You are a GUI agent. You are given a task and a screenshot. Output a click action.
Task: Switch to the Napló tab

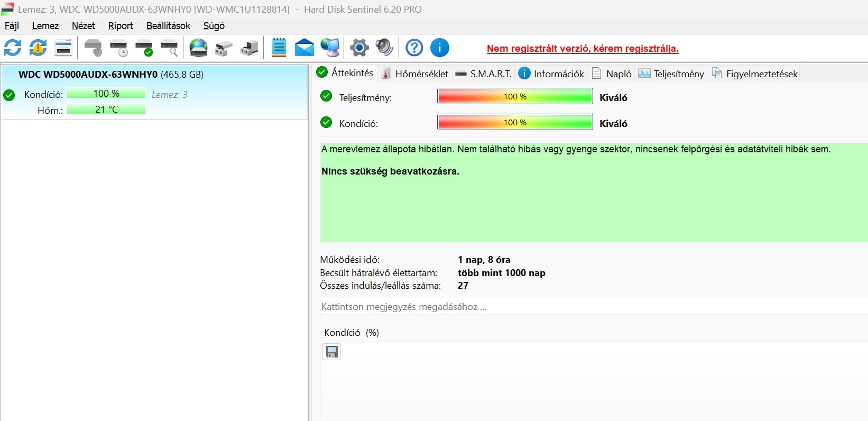tap(612, 74)
